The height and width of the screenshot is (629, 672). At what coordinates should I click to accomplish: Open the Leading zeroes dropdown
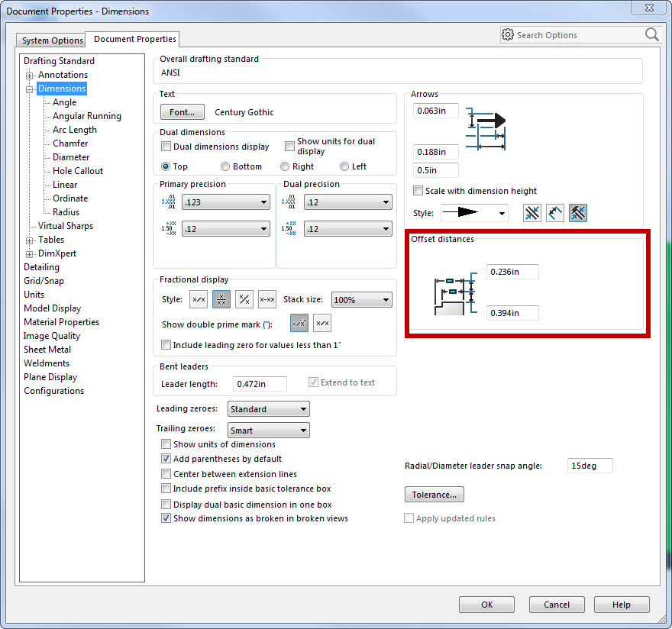[x=268, y=409]
